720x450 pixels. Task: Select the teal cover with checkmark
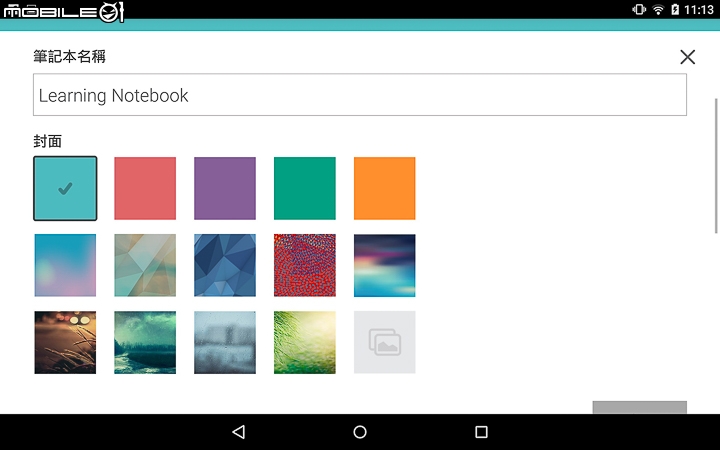click(x=65, y=188)
